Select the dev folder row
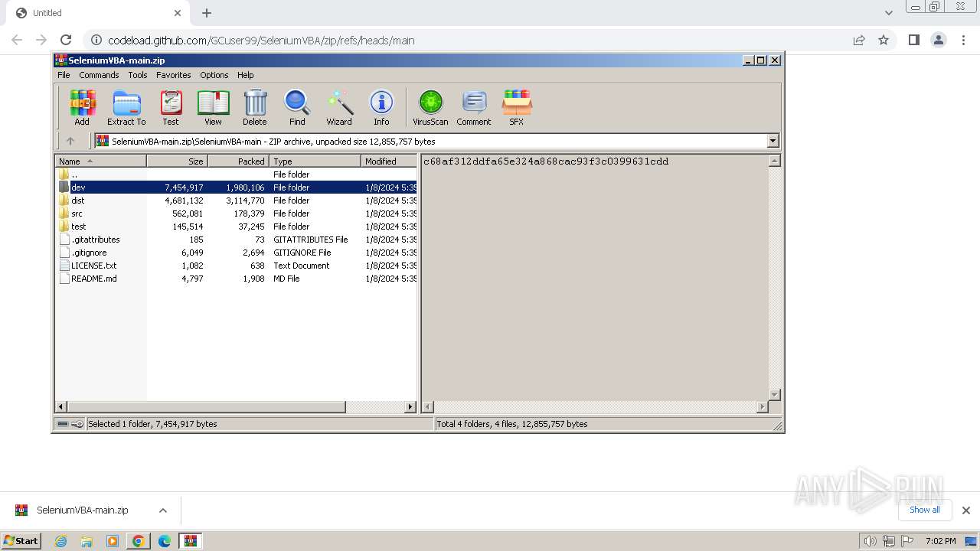This screenshot has height=551, width=980. (237, 187)
